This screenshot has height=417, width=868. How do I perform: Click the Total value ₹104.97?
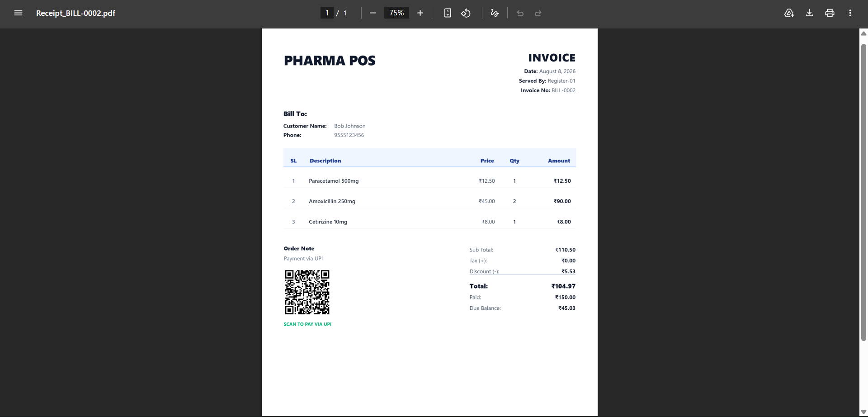click(x=563, y=286)
